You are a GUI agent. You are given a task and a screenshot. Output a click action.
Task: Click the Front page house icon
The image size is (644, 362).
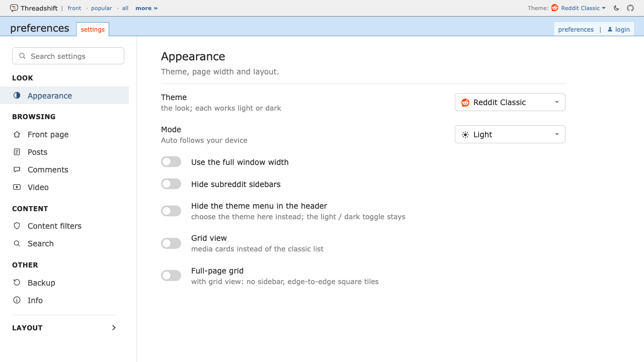tap(17, 134)
